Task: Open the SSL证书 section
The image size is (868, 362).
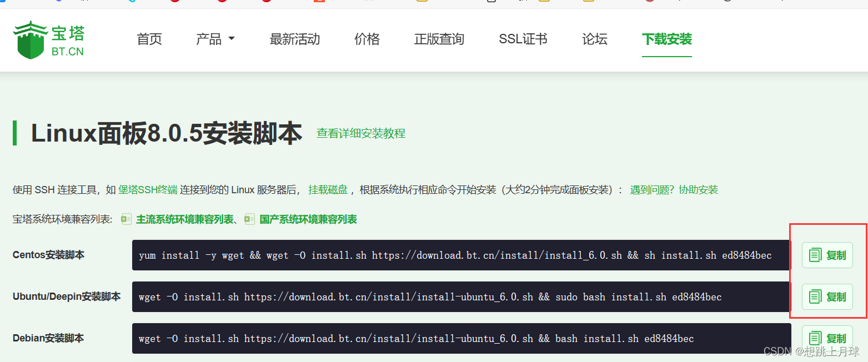Action: [523, 39]
